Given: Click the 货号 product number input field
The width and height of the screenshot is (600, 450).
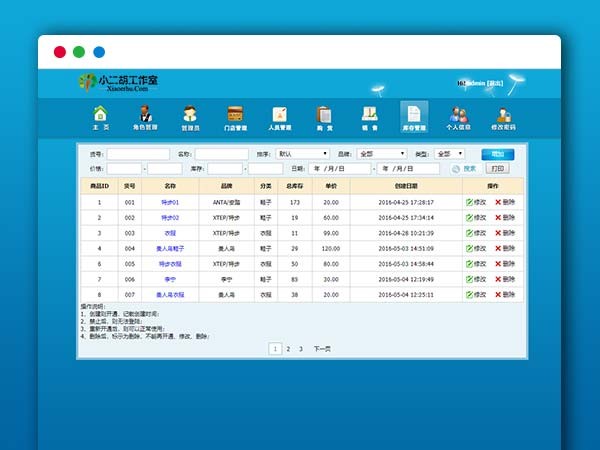Looking at the screenshot, I should tap(138, 154).
